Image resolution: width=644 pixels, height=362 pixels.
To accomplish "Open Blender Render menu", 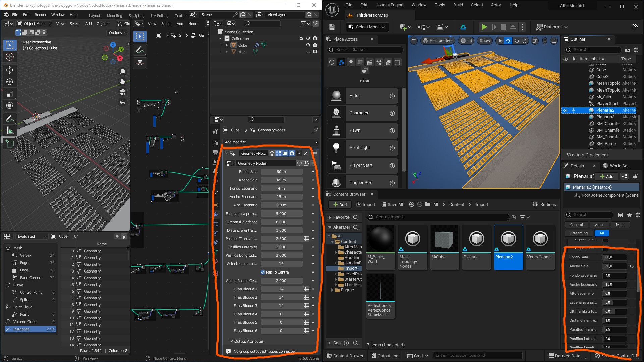I will pos(40,15).
